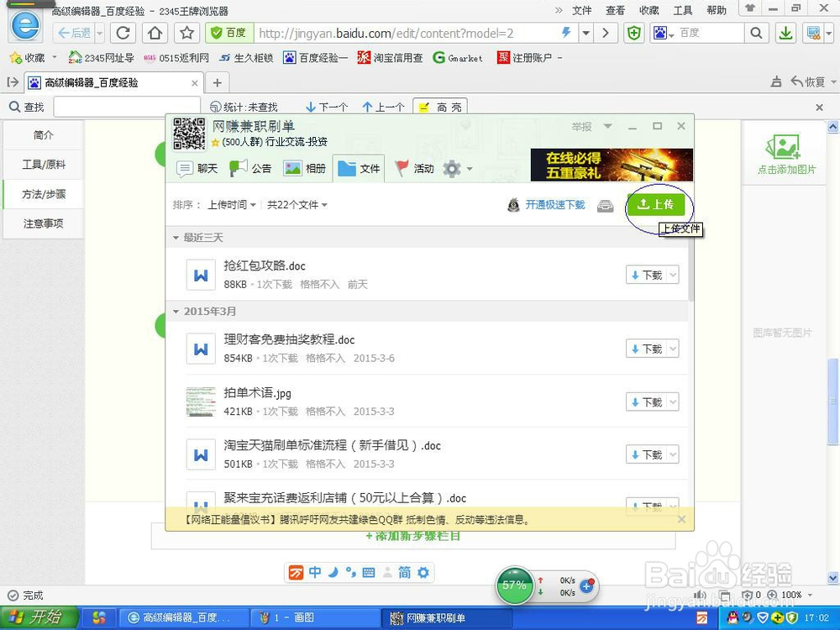
Task: Click the skin shirt icon in title bar
Action: click(x=750, y=8)
